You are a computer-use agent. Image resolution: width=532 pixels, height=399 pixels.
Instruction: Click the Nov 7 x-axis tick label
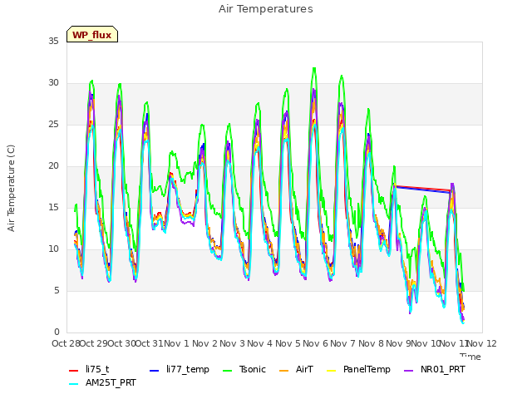343,344
